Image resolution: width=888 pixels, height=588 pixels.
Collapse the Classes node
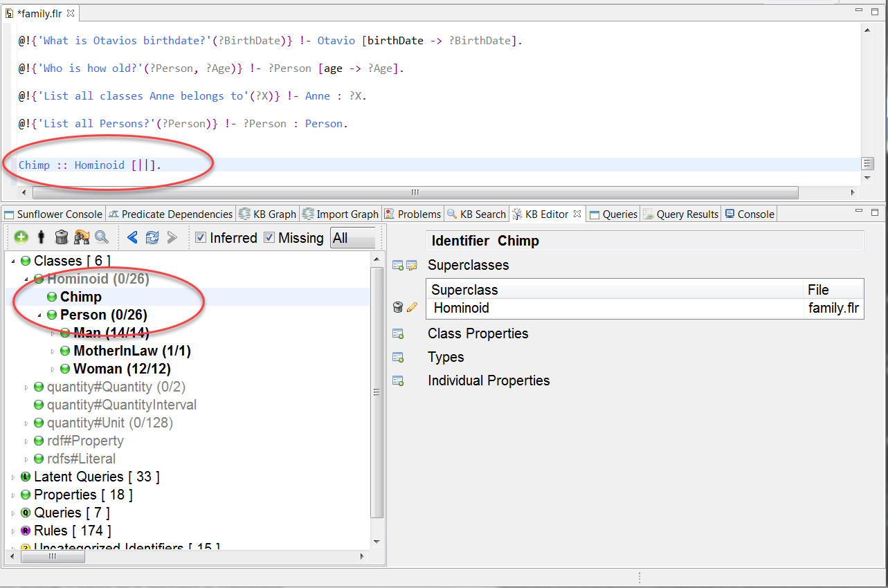[x=13, y=261]
